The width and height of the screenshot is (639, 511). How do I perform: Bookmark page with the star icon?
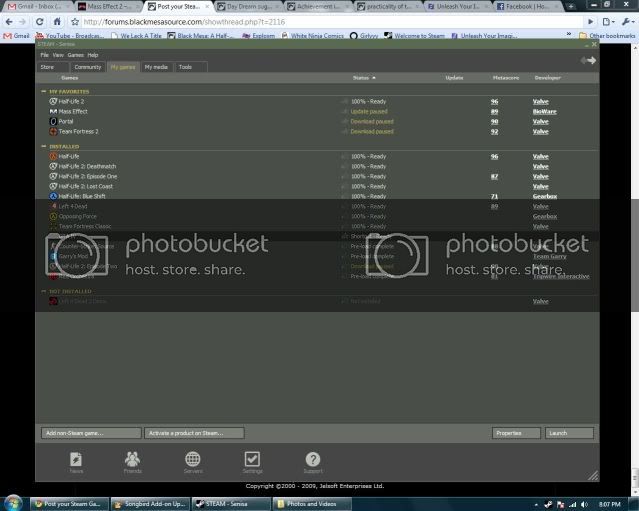tap(75, 22)
